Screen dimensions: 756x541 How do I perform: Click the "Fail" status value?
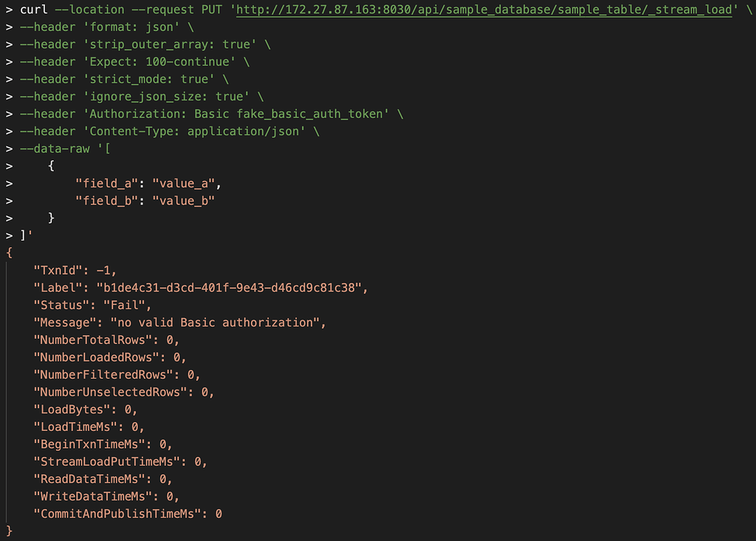[x=124, y=305]
